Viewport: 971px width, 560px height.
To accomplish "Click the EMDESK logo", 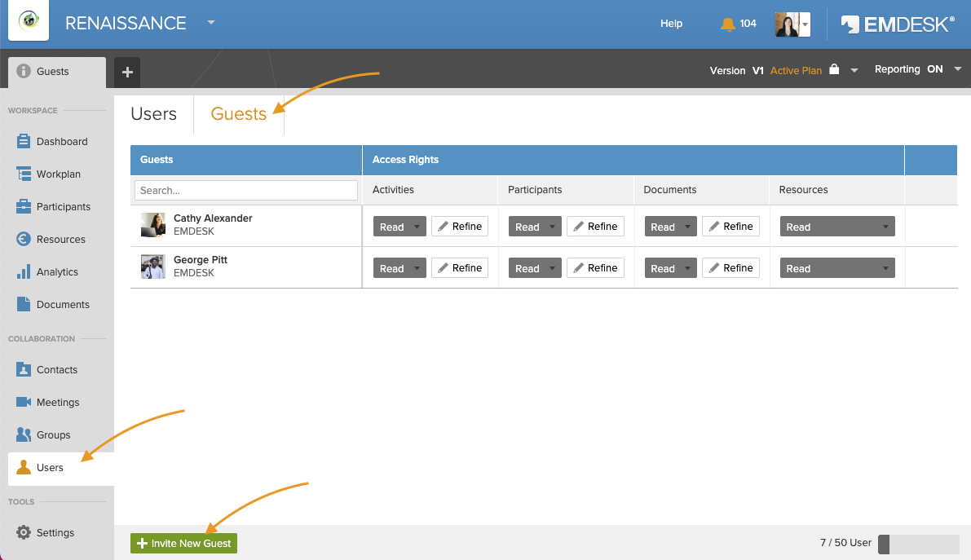I will click(x=898, y=24).
